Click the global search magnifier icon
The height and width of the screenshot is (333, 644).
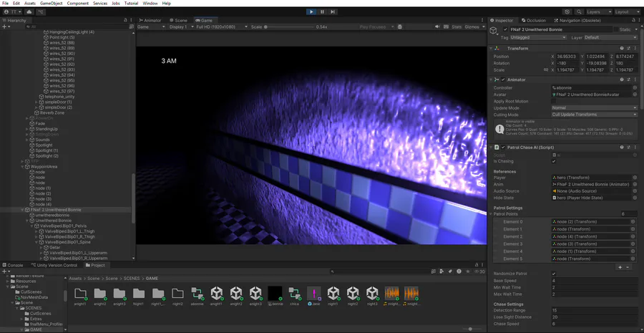578,11
